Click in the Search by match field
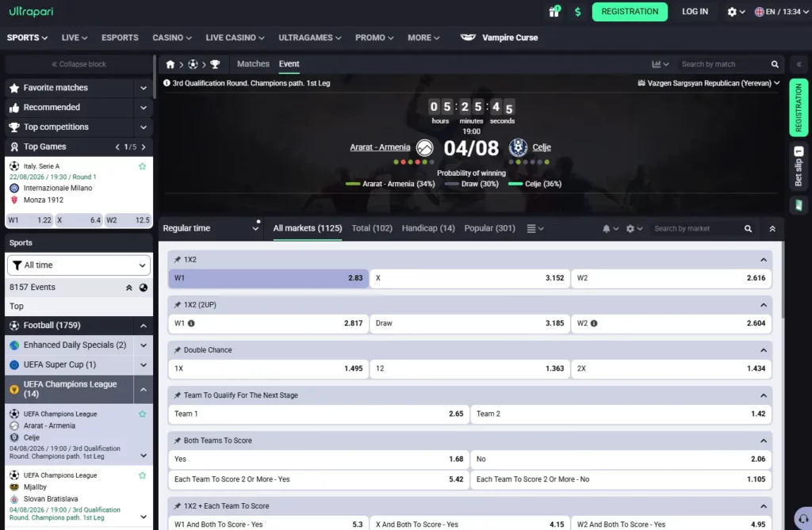Viewport: 812px width, 530px height. tap(724, 64)
